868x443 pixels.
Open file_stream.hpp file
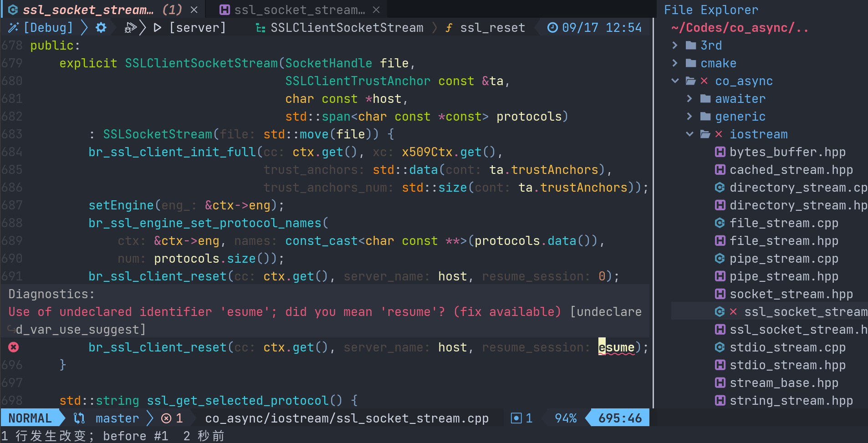(x=784, y=241)
